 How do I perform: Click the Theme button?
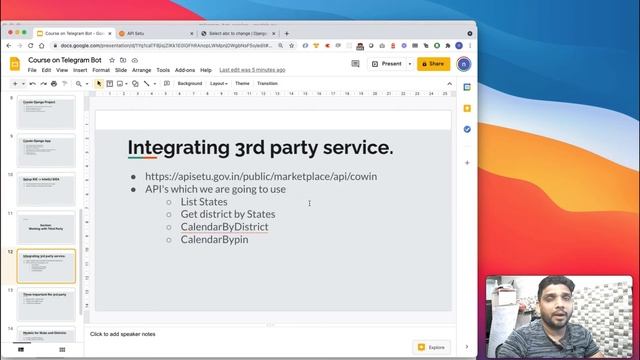(x=242, y=84)
